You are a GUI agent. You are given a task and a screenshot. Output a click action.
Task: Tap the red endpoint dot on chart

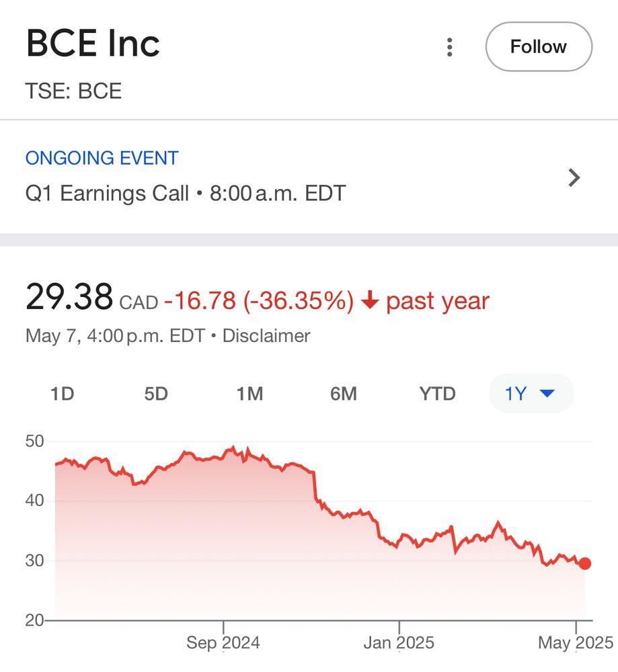(584, 563)
